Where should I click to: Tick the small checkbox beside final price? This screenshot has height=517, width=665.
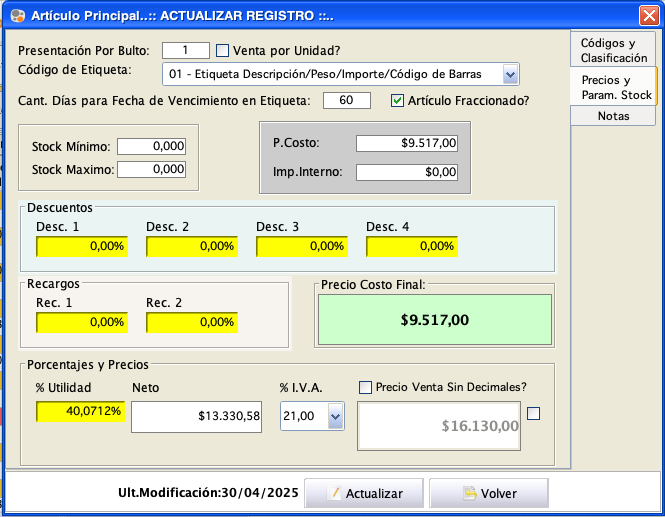coord(533,414)
